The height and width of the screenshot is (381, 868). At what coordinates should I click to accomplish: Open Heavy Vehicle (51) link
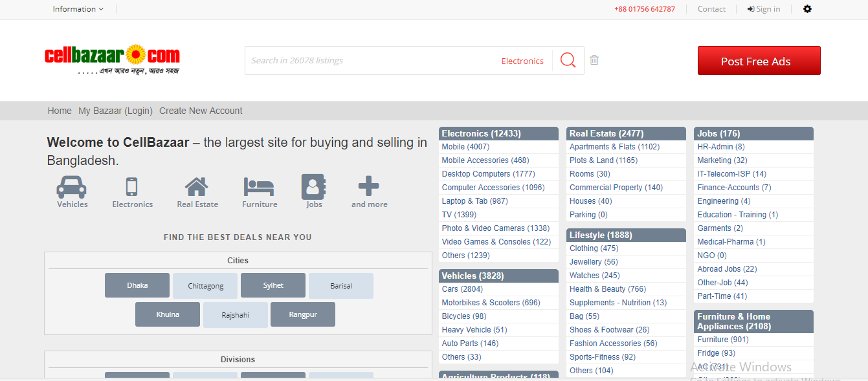474,330
